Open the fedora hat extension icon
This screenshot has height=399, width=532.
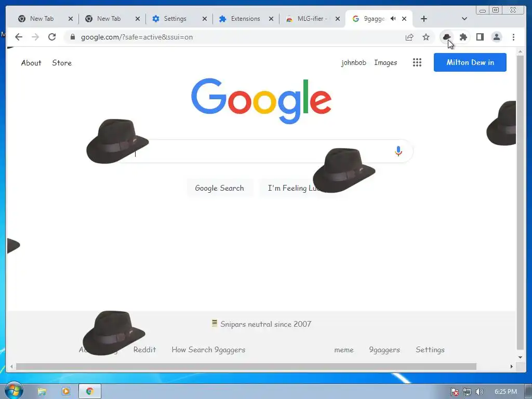point(447,37)
